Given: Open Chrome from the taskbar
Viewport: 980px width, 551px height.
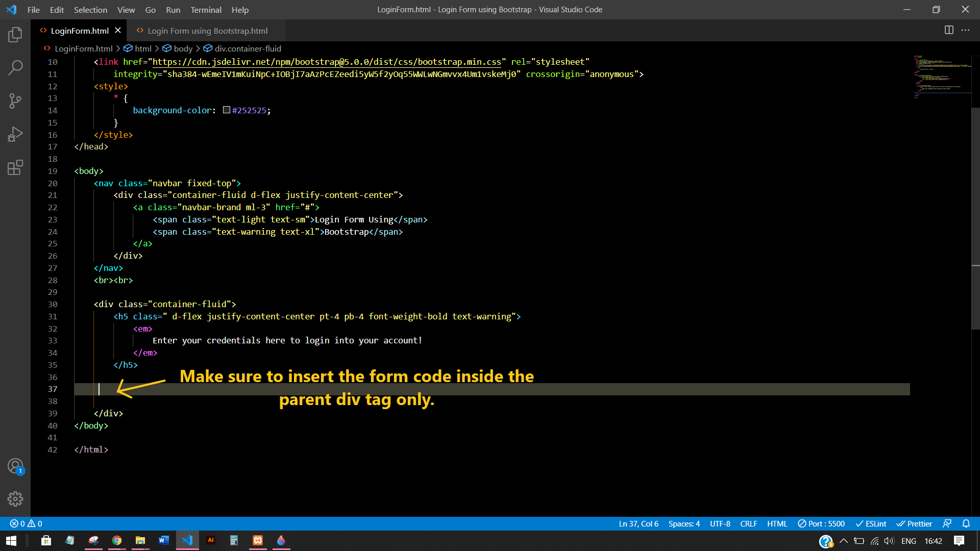Looking at the screenshot, I should [117, 540].
